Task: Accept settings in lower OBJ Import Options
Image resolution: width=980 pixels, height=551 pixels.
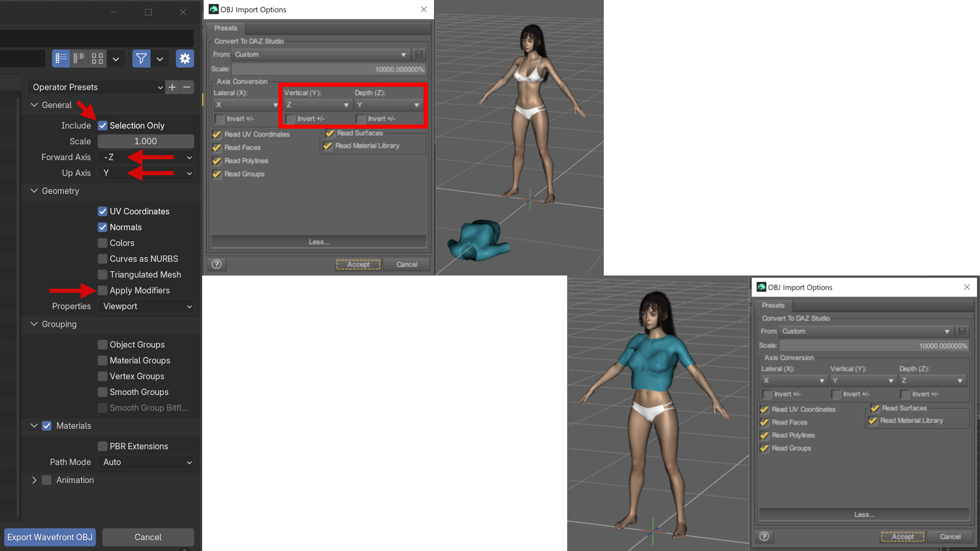Action: 902,536
